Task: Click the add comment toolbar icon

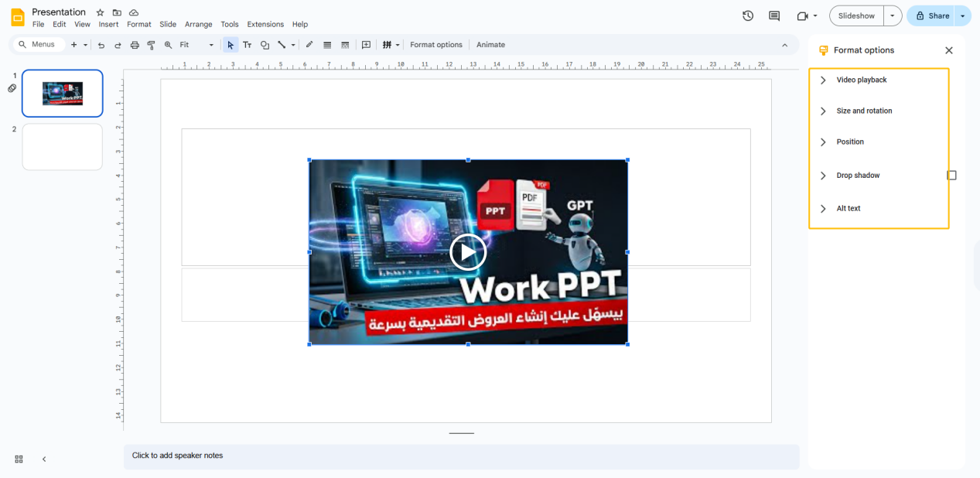Action: [366, 45]
